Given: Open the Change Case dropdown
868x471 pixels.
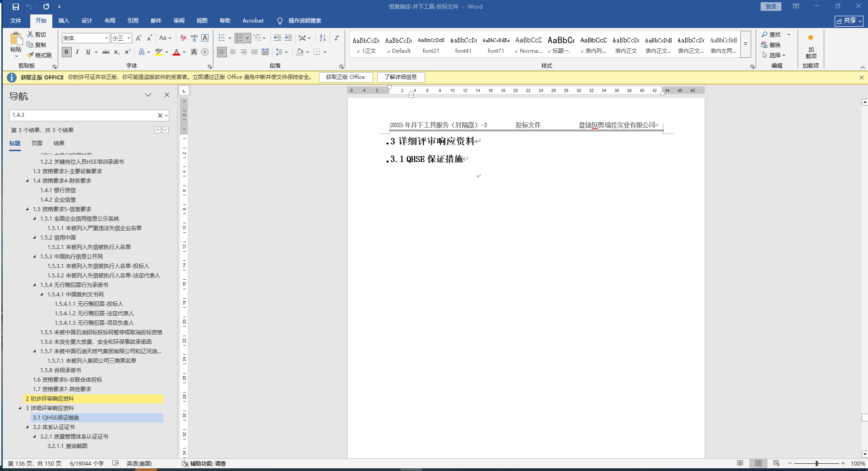Looking at the screenshot, I should (x=165, y=38).
